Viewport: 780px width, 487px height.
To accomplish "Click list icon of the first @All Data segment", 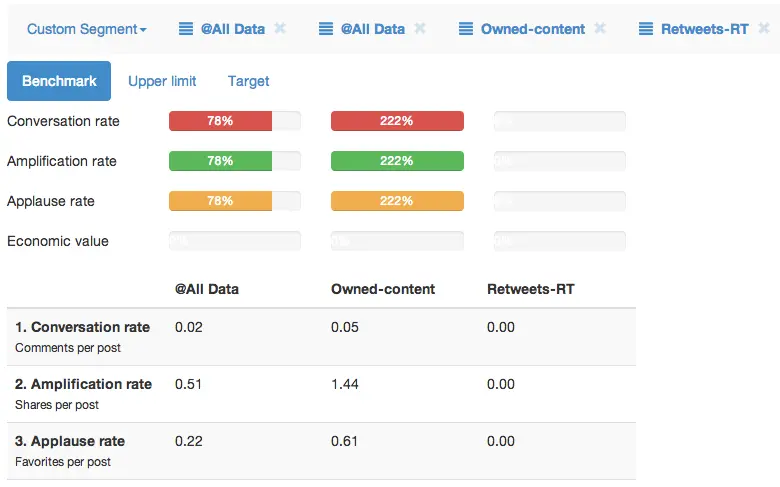I will tap(186, 29).
